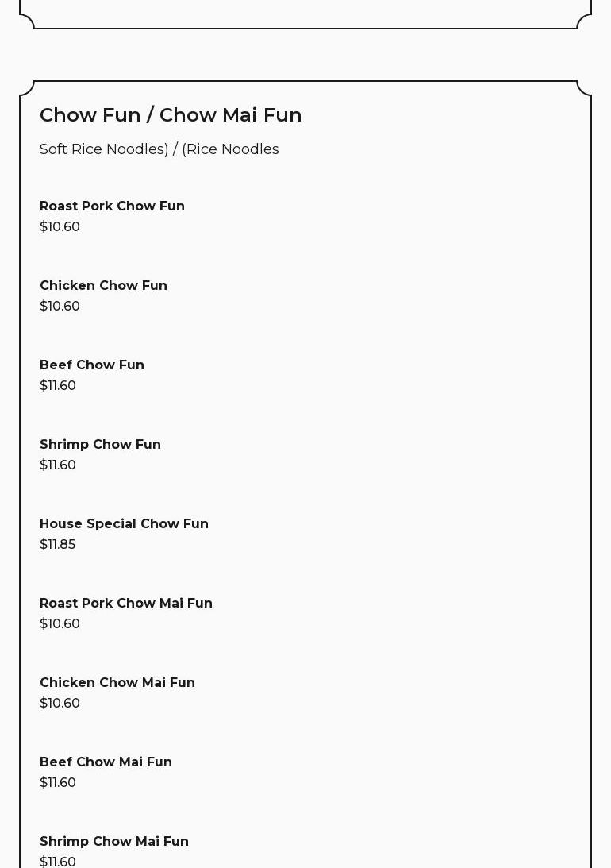Click the Chow Fun / Chow Mai Fun heading

pyautogui.click(x=171, y=115)
